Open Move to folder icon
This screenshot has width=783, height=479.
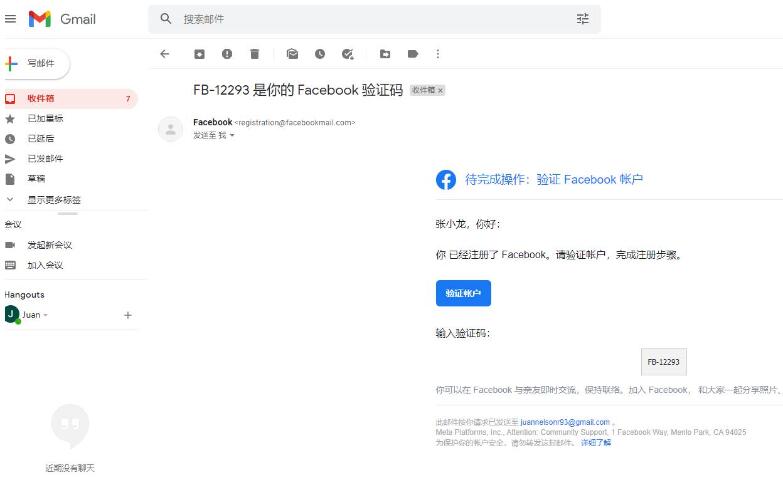point(385,54)
